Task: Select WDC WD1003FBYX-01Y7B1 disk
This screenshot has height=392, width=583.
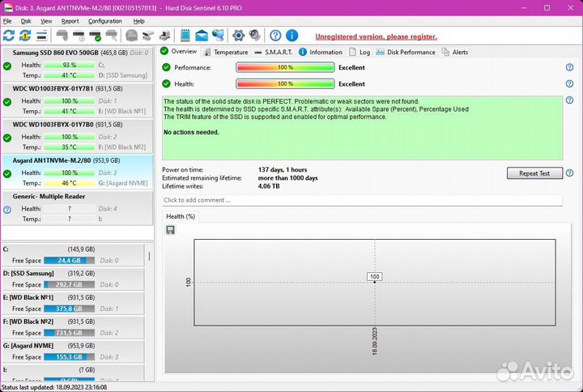Action: [78, 100]
